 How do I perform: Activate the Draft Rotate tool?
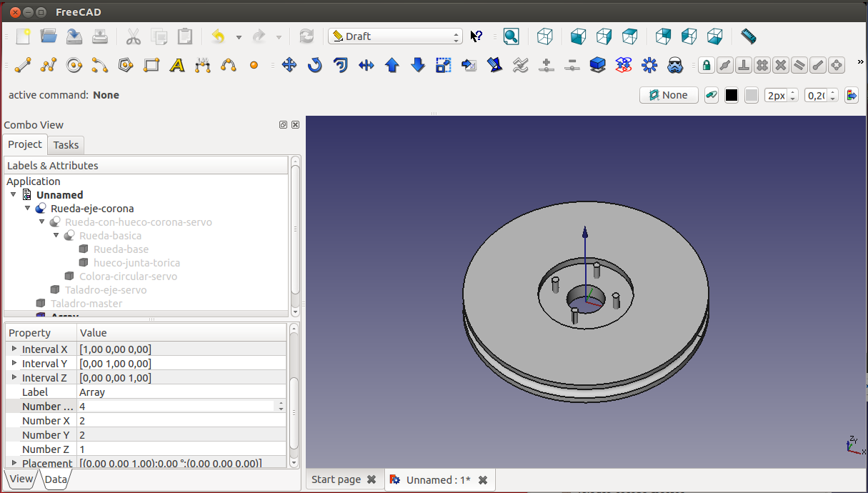pos(315,66)
